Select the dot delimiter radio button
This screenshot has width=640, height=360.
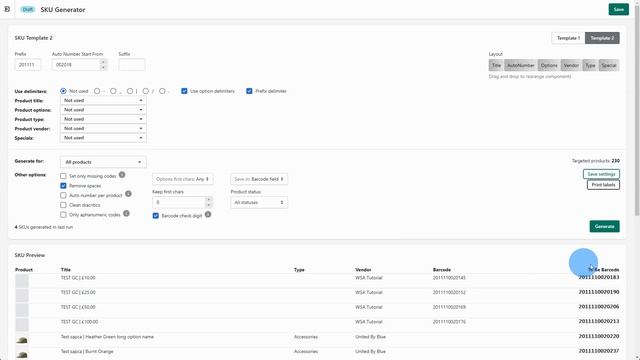(162, 91)
